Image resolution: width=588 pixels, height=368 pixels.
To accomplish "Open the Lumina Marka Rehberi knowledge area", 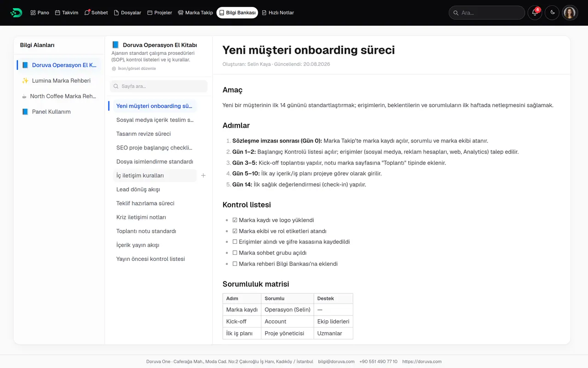I will pyautogui.click(x=59, y=80).
